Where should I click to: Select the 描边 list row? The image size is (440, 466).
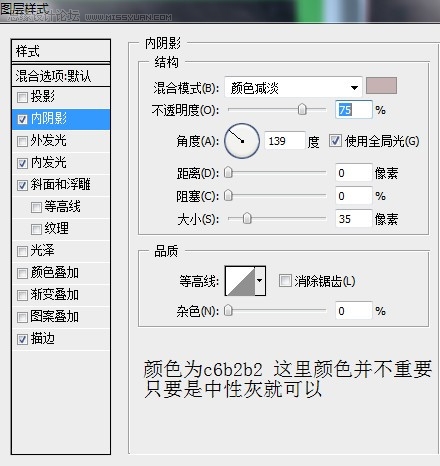pyautogui.click(x=61, y=339)
